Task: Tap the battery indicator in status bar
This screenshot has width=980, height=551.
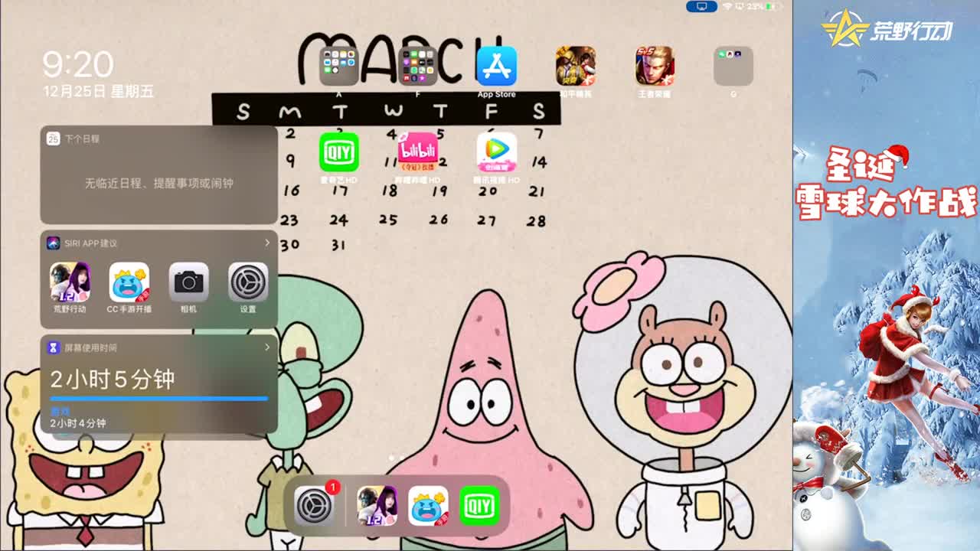Action: [775, 6]
